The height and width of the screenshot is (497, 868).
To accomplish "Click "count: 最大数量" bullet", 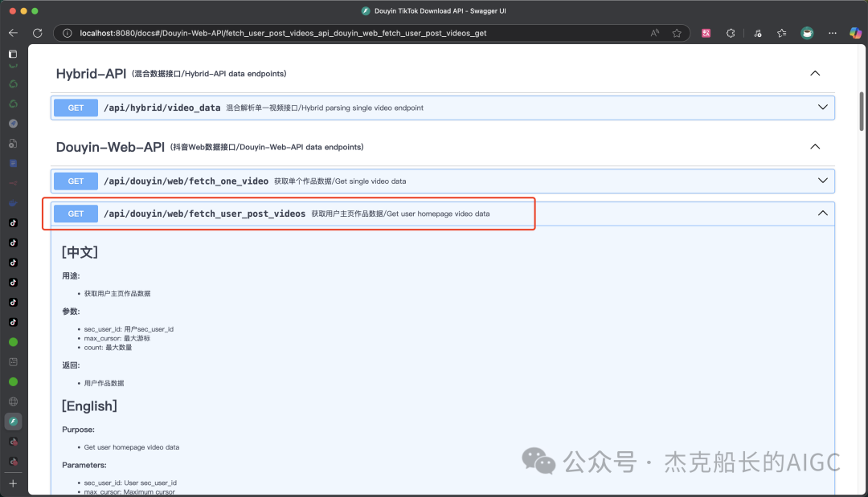I will click(x=108, y=348).
